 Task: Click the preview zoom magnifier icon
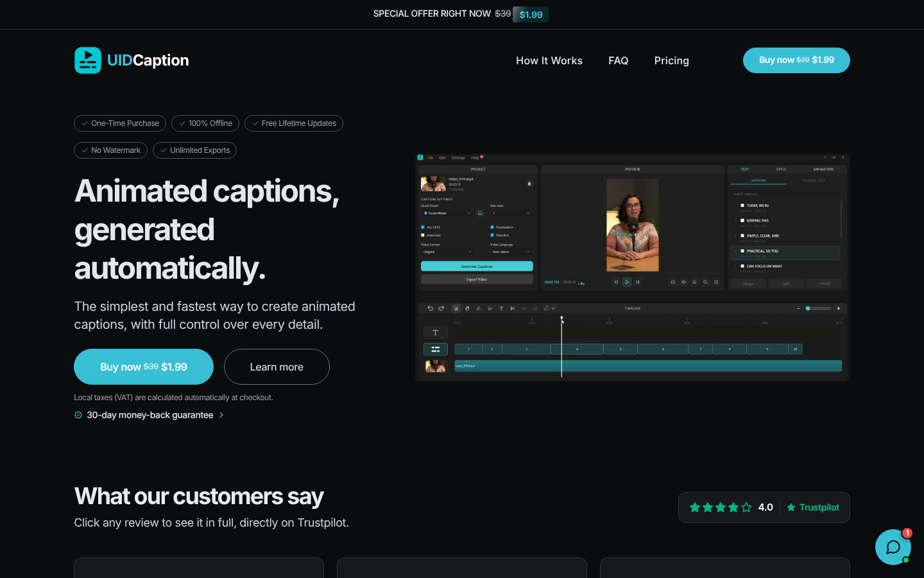(x=705, y=282)
